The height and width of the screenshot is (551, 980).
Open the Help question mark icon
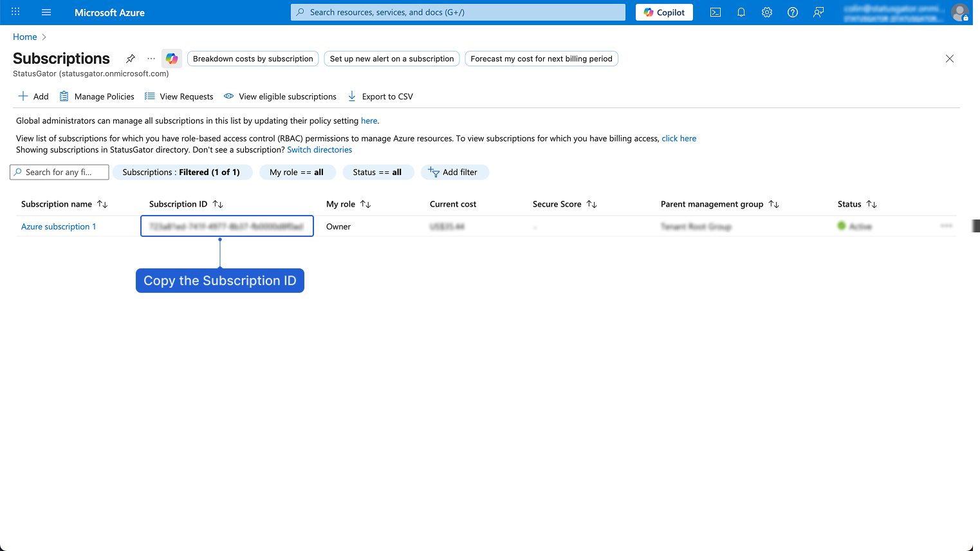pos(793,12)
